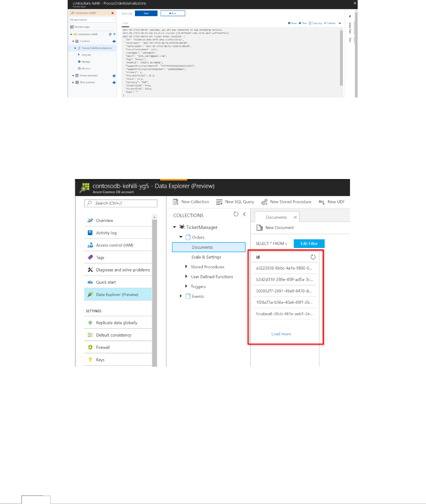426x504 pixels.
Task: Open the Test side tab
Action: (350, 40)
